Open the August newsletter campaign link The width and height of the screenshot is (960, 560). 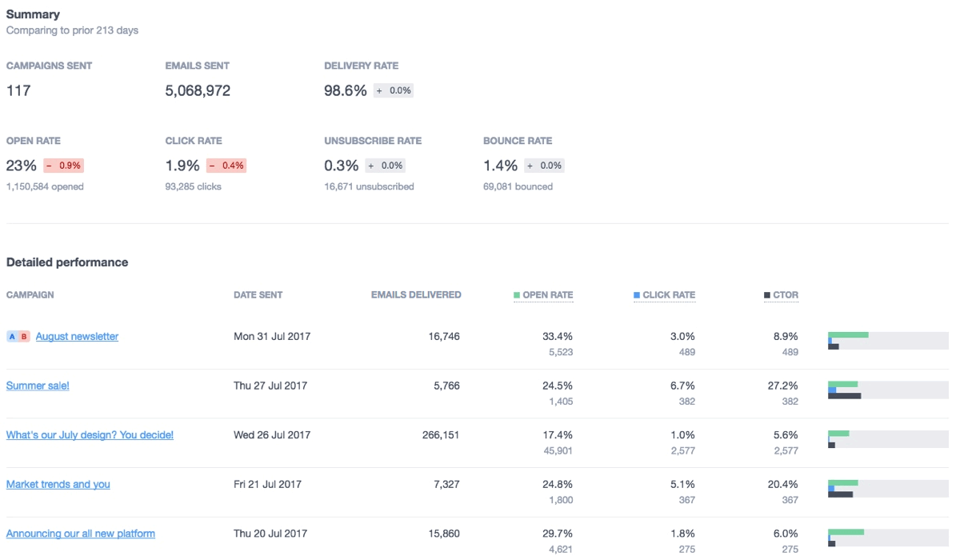pyautogui.click(x=77, y=337)
